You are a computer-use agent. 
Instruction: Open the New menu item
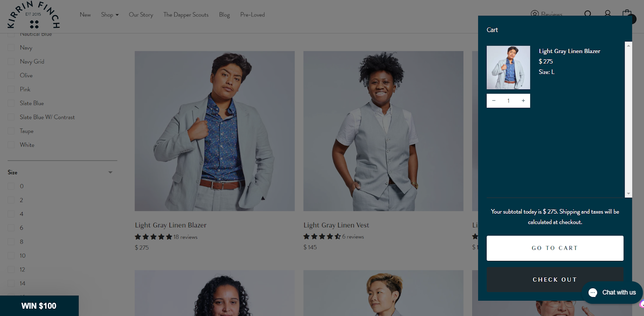click(85, 14)
